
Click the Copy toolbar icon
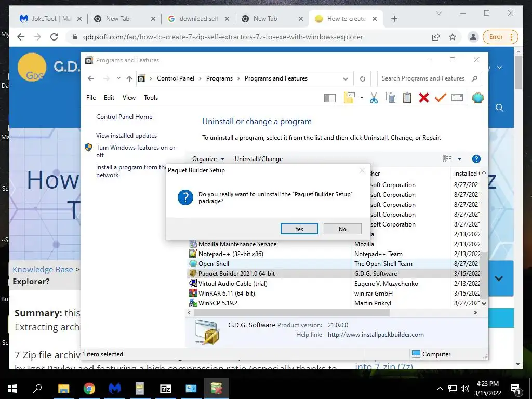tap(391, 98)
